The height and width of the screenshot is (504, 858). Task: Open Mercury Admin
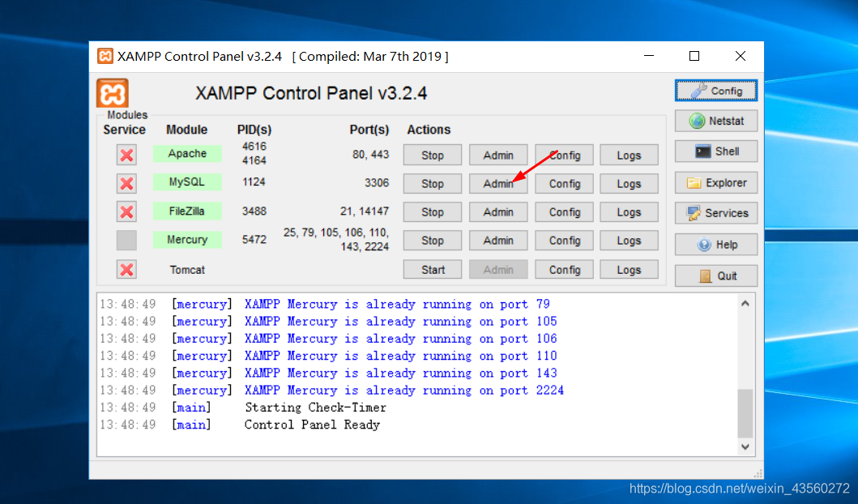498,241
